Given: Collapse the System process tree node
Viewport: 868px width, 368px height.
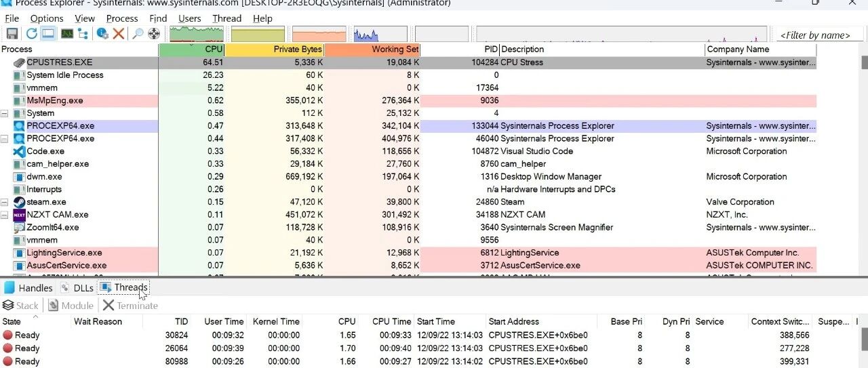Looking at the screenshot, I should tap(5, 113).
